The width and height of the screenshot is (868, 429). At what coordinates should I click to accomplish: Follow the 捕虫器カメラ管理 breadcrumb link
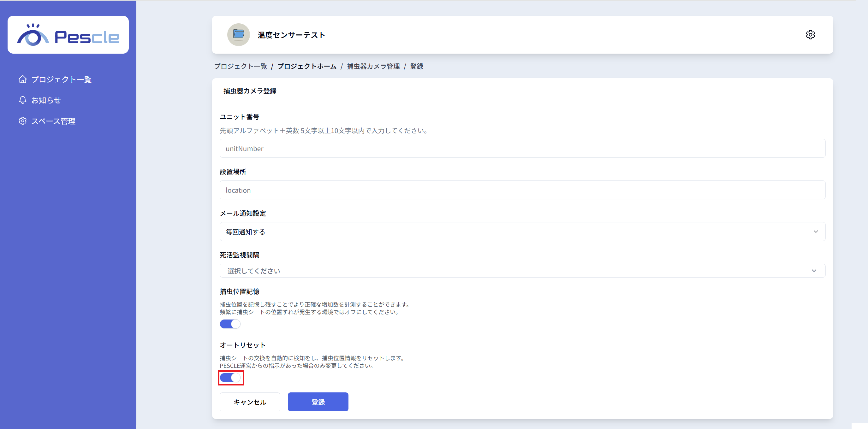coord(373,66)
